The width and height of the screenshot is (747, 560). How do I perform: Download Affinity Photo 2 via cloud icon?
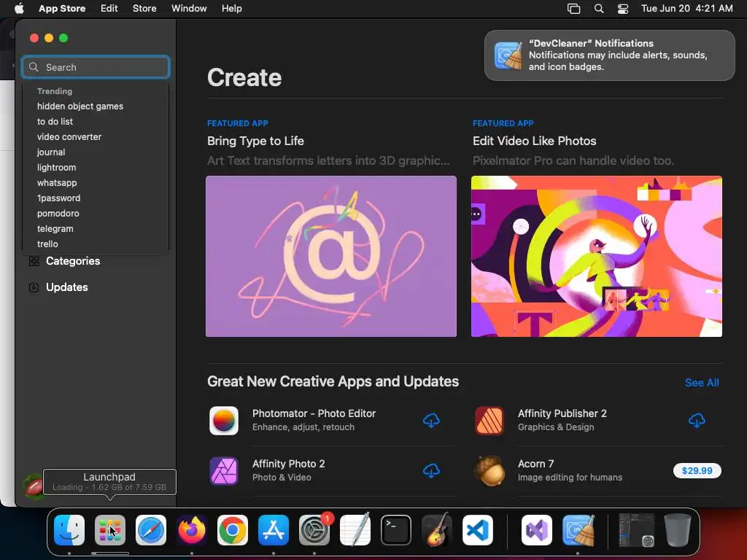coord(431,471)
